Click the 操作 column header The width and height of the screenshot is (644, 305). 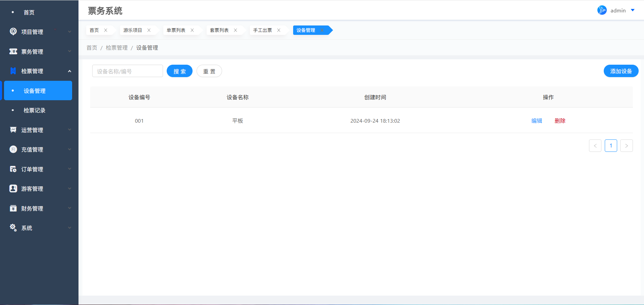tap(548, 97)
